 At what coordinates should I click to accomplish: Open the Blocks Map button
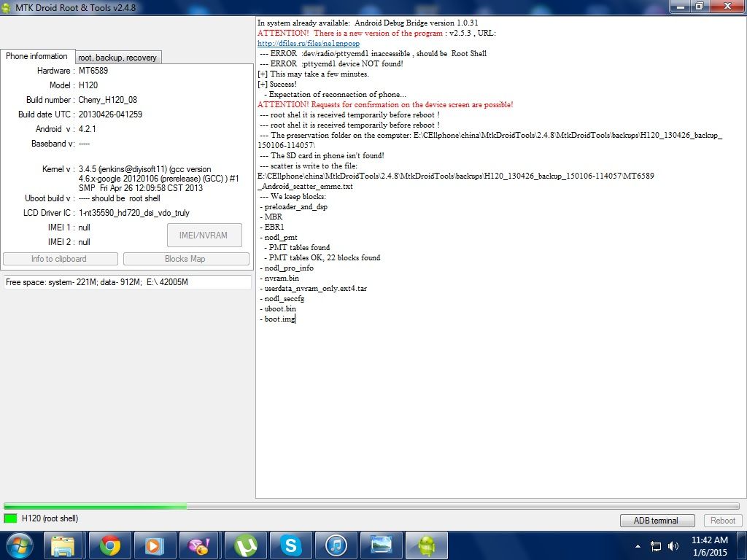pyautogui.click(x=185, y=259)
